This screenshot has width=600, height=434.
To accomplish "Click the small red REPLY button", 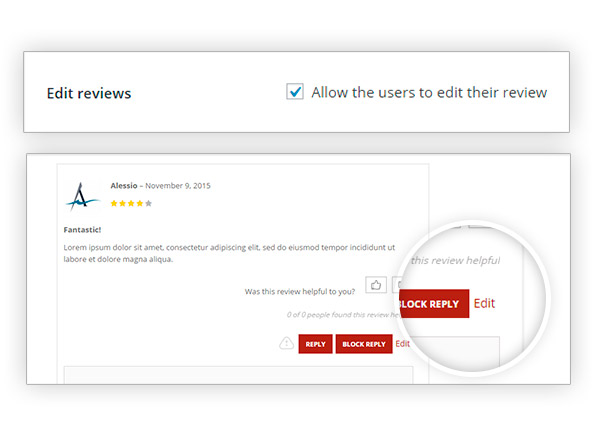I will [315, 344].
